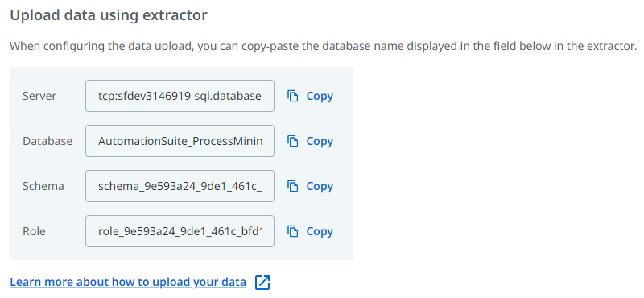Screen dimensions: 644x298
Task: Select the Server field label
Action: (39, 96)
